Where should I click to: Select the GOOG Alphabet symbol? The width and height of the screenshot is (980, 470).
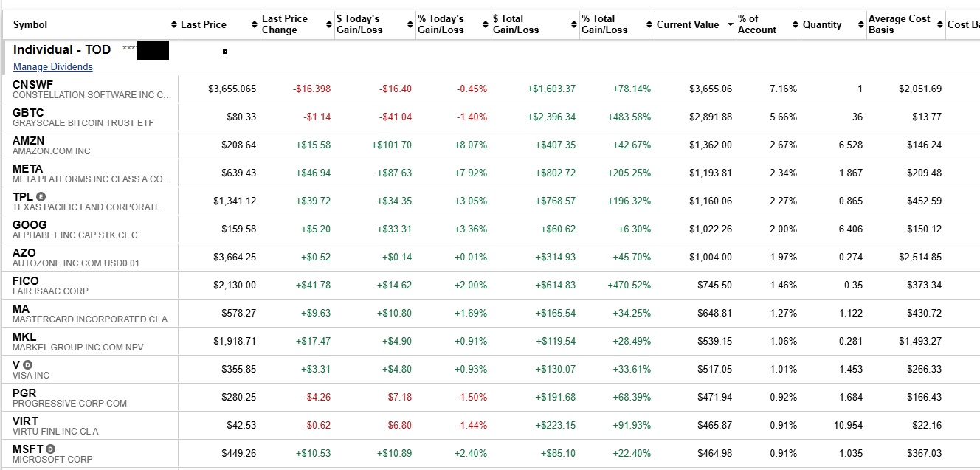pyautogui.click(x=30, y=224)
